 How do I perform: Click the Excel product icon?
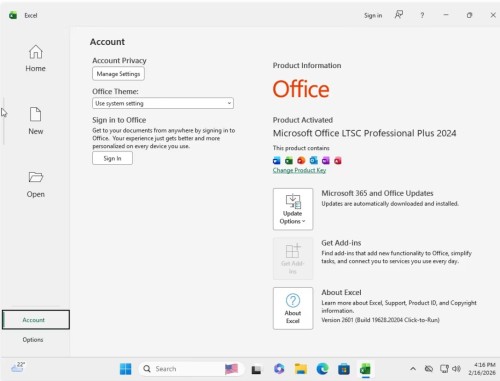pyautogui.click(x=289, y=161)
